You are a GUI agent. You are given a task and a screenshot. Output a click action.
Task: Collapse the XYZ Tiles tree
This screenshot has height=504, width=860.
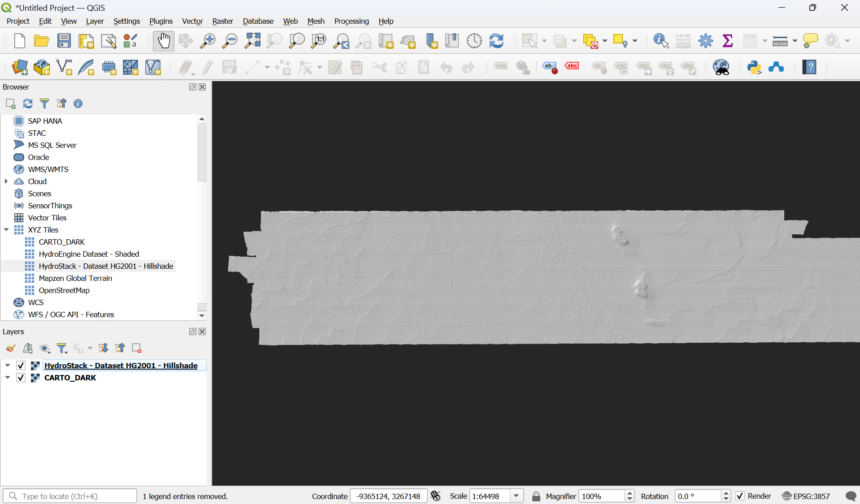tap(6, 229)
